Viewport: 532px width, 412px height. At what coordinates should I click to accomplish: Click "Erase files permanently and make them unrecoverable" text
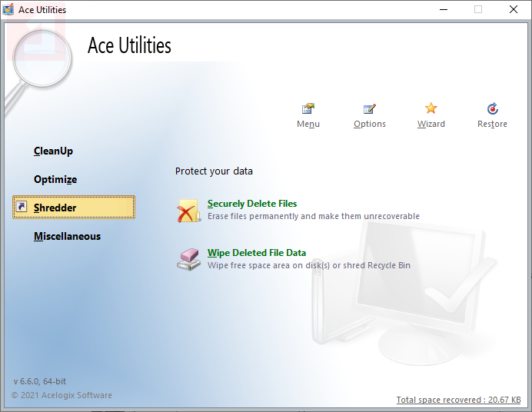tap(314, 216)
